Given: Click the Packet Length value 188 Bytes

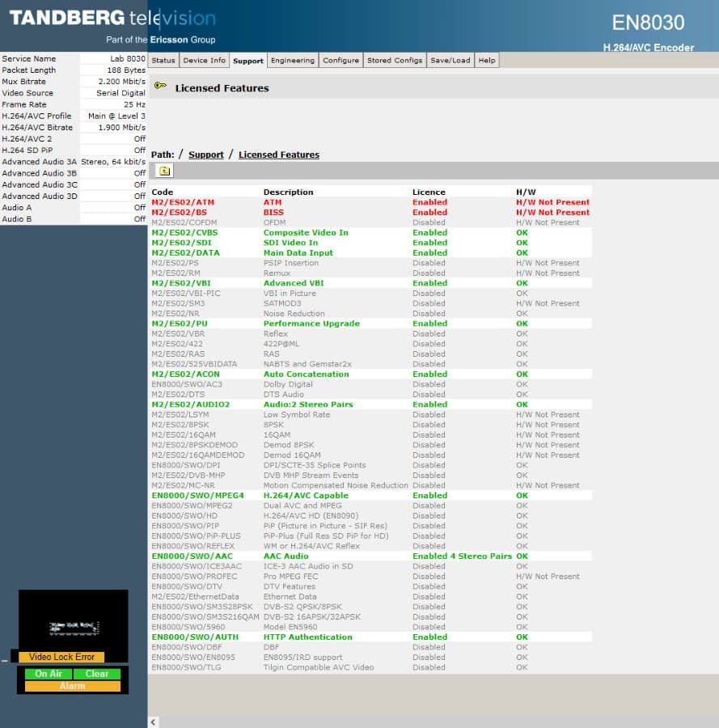Looking at the screenshot, I should click(x=126, y=70).
